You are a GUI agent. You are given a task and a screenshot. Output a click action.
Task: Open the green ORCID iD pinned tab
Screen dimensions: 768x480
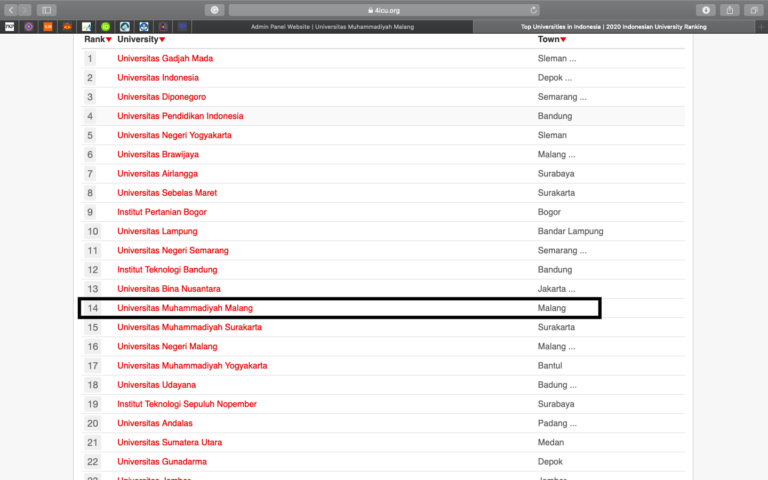click(x=105, y=27)
